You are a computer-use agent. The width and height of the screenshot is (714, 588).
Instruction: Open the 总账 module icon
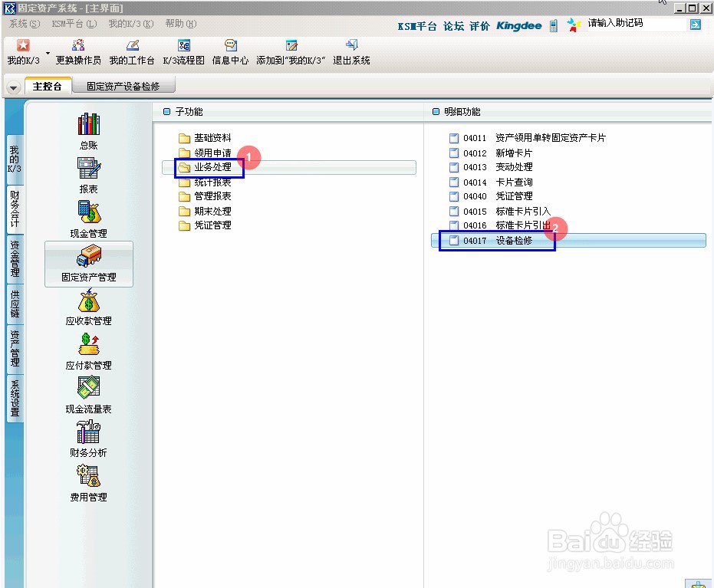tap(89, 131)
